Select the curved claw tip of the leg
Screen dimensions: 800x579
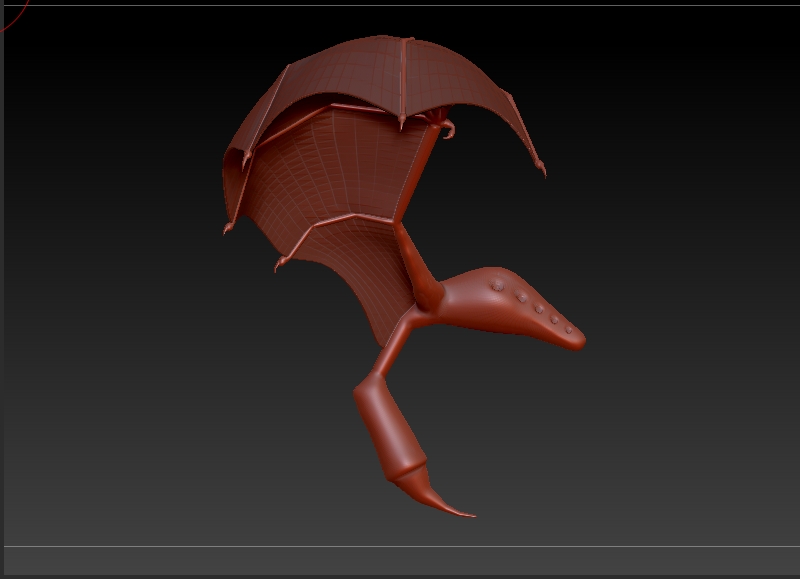(431, 491)
